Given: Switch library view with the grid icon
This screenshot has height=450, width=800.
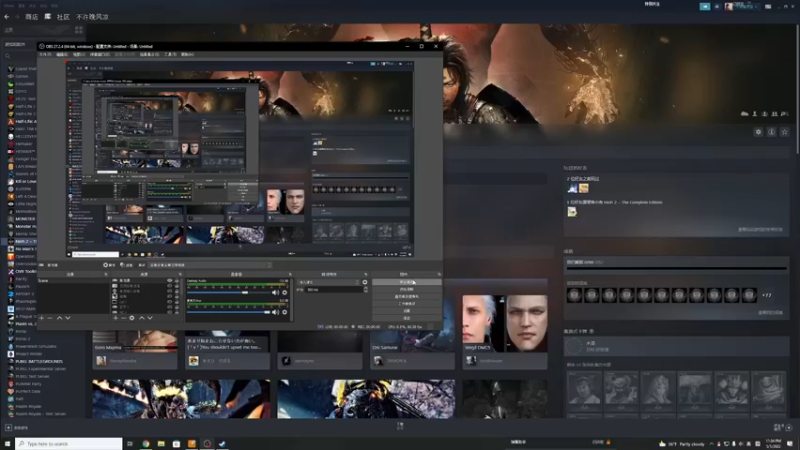Looking at the screenshot, I should coord(79,30).
